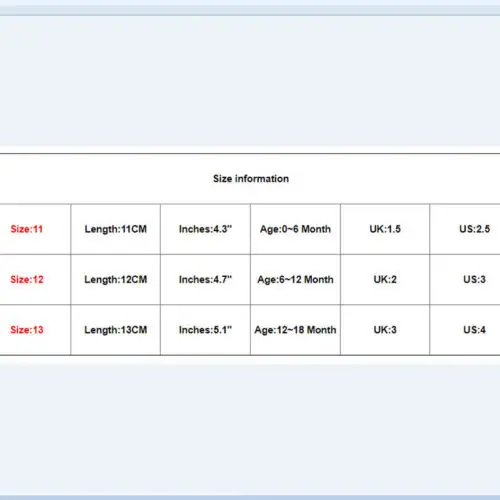The image size is (500, 500).
Task: Click the 'Length:13CM' cell
Action: coord(116,330)
